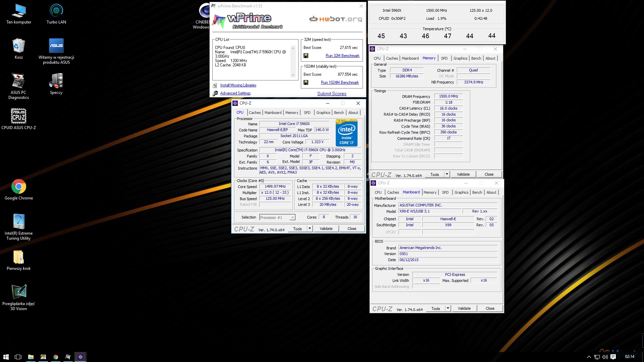Click Submit Scores link
644x362 pixels.
tap(332, 94)
